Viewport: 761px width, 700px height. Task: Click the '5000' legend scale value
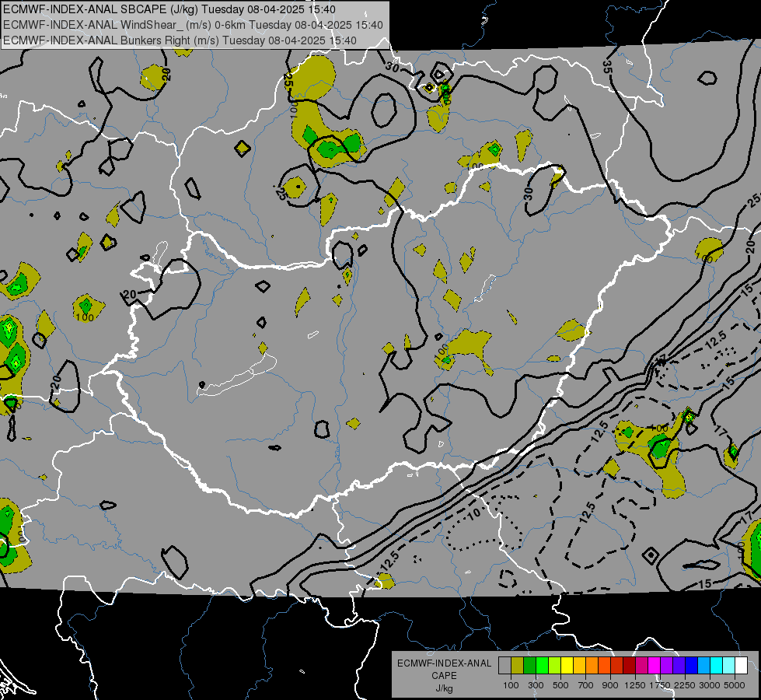click(x=735, y=685)
